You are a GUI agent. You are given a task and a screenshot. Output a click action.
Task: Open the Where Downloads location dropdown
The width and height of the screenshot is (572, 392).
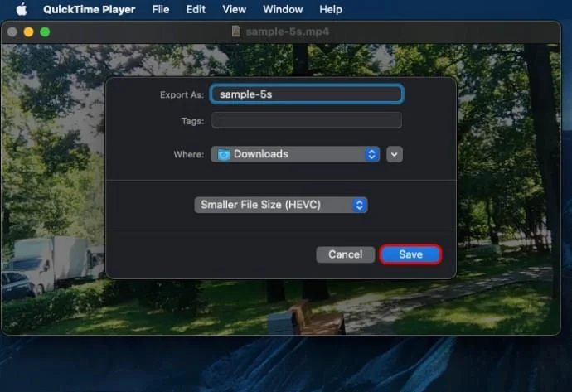pyautogui.click(x=295, y=154)
